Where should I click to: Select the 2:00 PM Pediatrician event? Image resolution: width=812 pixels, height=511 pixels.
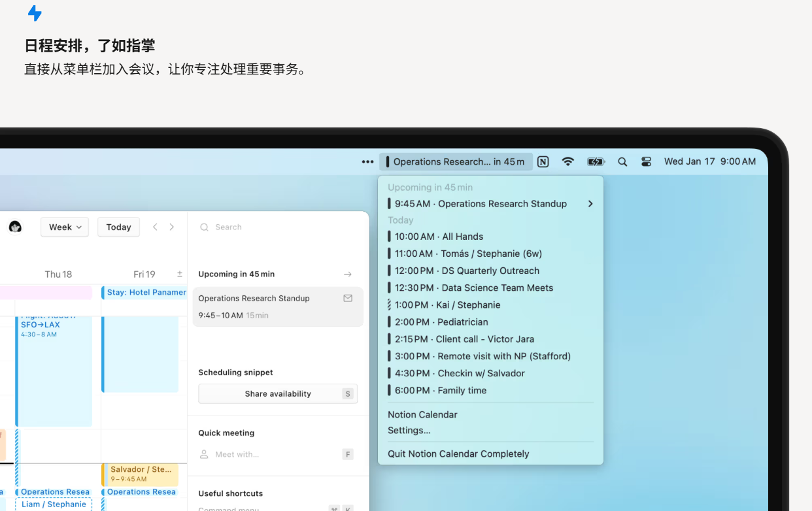click(x=458, y=321)
